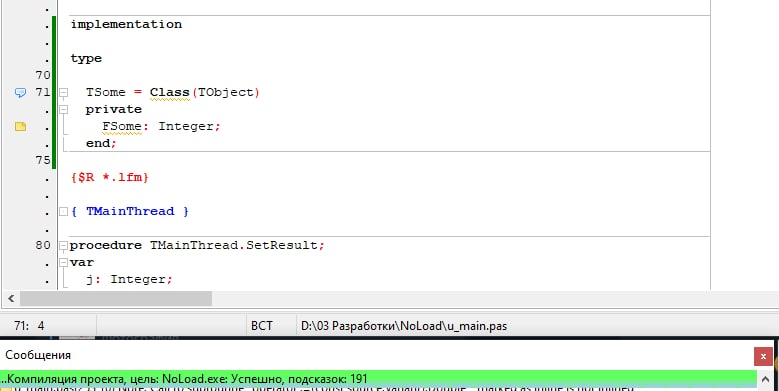Click the type keyword in code
The height and width of the screenshot is (391, 779).
[x=86, y=59]
